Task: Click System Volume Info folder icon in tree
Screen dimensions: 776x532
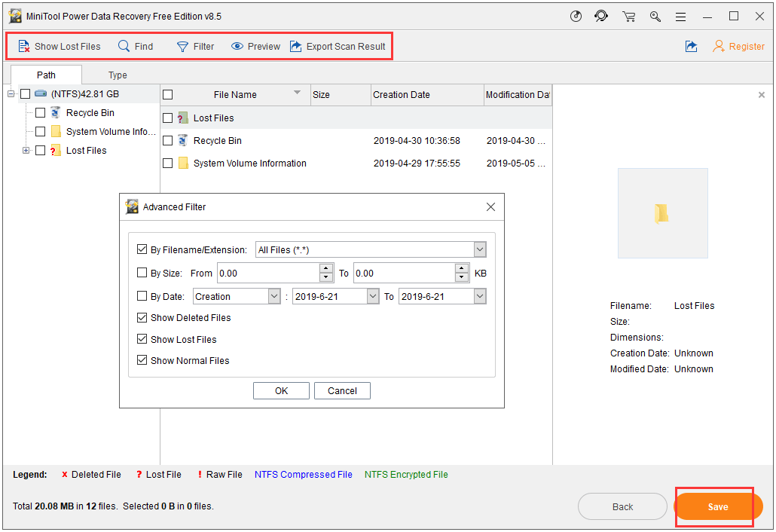Action: (x=56, y=131)
